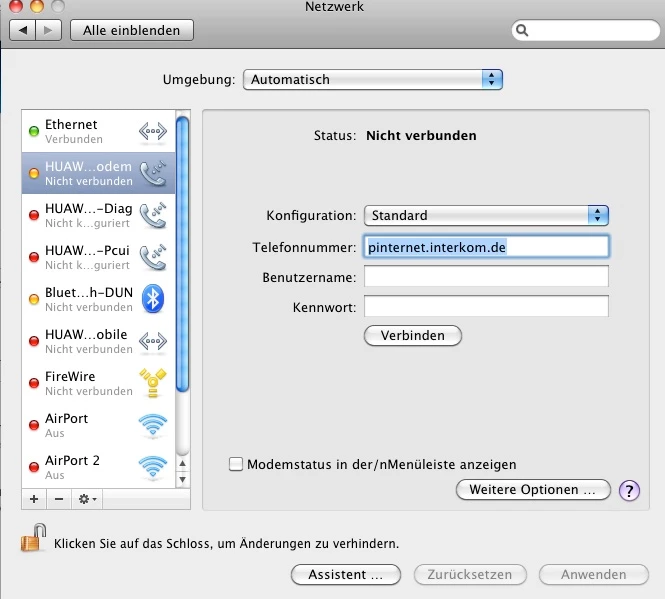
Task: Select the Ethernet Verbunden list row
Action: (x=98, y=131)
